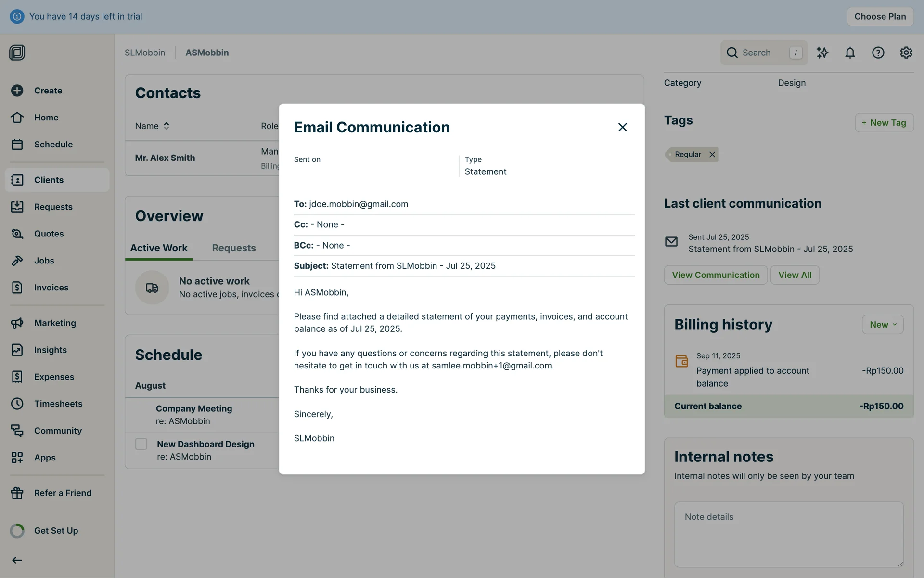The width and height of the screenshot is (924, 578).
Task: Open Marketing megaphone in sidebar
Action: point(17,323)
